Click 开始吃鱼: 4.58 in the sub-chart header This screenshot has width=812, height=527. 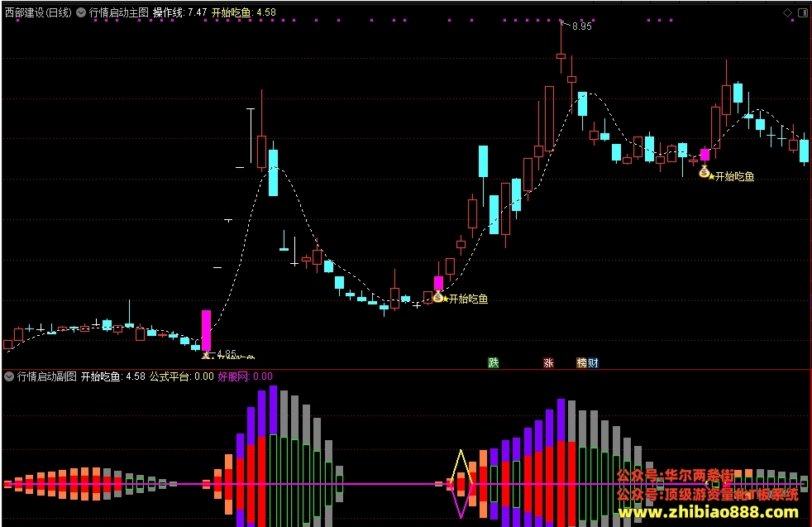coord(113,376)
